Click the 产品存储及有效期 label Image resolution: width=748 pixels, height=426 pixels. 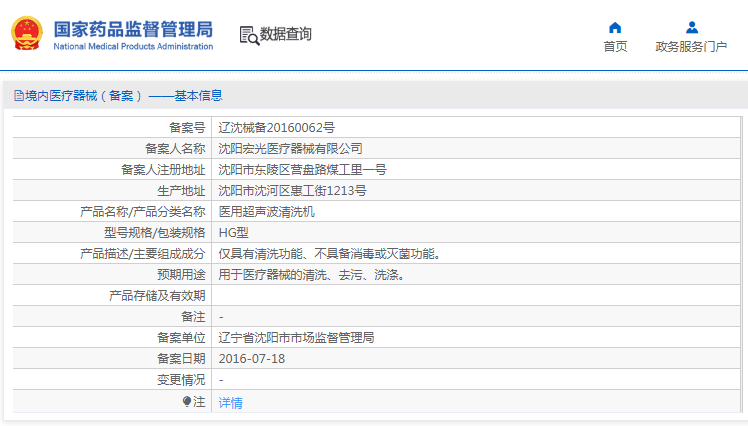point(157,296)
